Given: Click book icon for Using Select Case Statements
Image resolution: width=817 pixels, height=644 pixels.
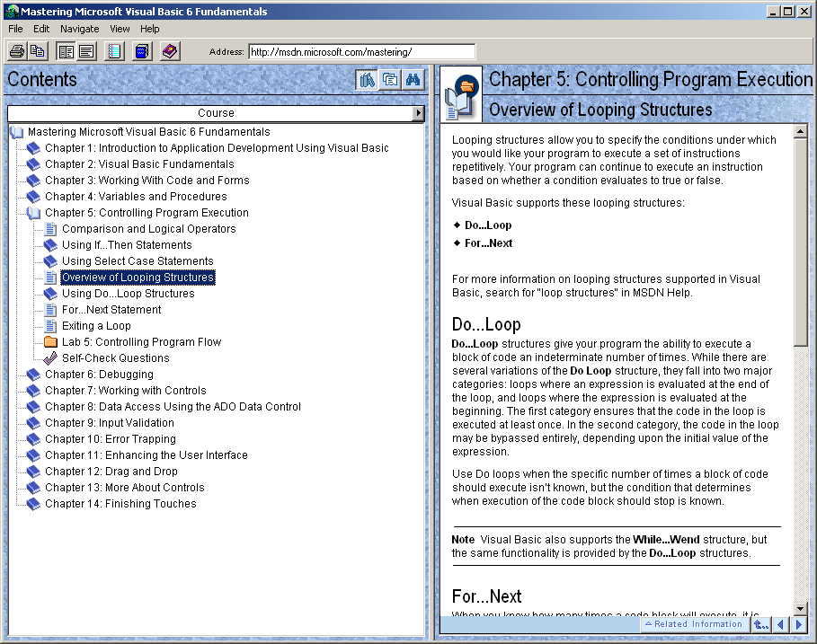Looking at the screenshot, I should (x=50, y=260).
